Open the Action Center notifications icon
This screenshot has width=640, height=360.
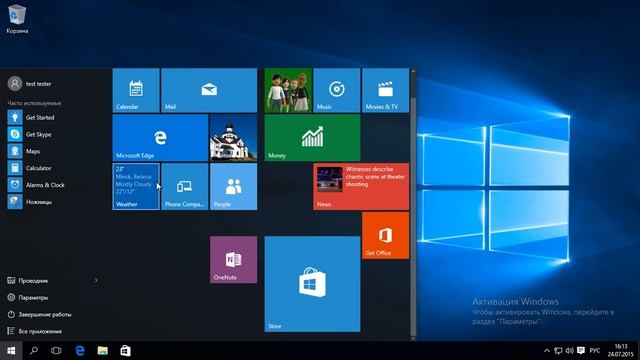581,351
